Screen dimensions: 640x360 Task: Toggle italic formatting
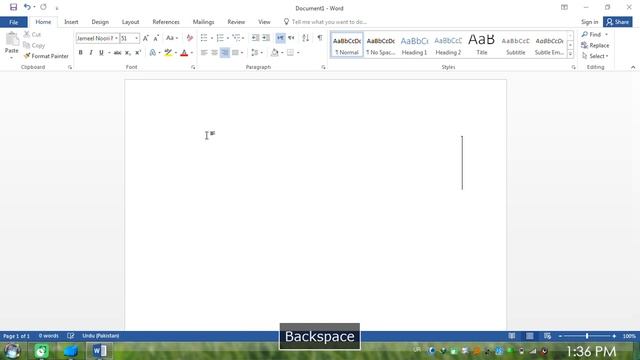click(91, 53)
